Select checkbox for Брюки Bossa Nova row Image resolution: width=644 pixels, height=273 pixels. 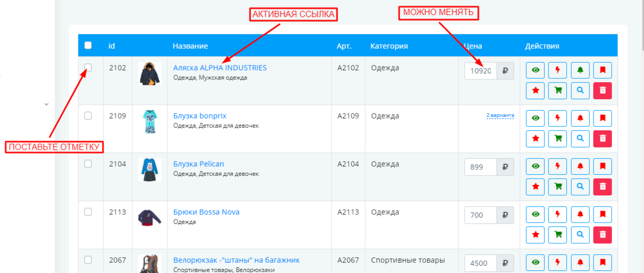pyautogui.click(x=88, y=212)
